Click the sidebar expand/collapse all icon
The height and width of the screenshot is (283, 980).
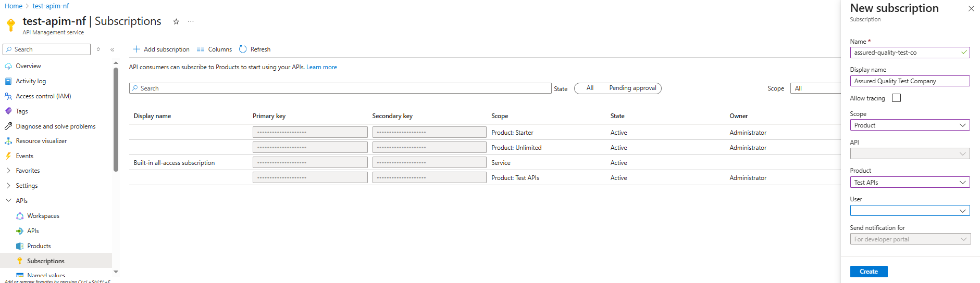98,49
